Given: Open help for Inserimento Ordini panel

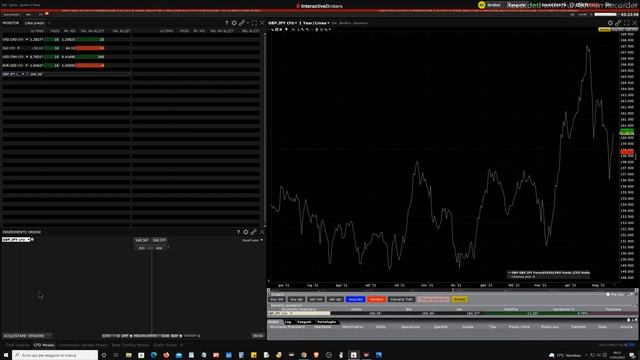Looking at the screenshot, I should point(238,232).
